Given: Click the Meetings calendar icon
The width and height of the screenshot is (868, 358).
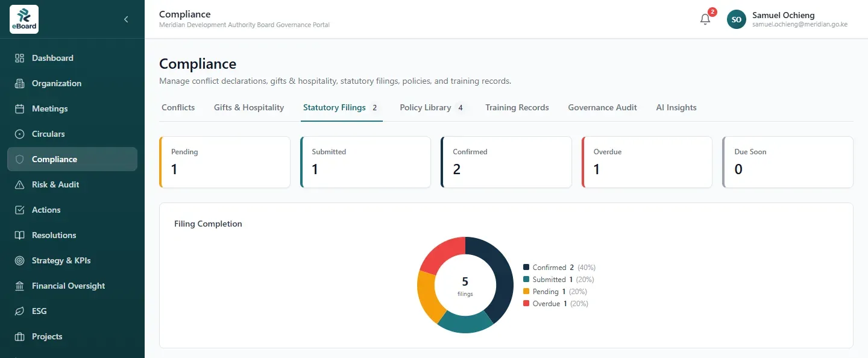Looking at the screenshot, I should tap(19, 108).
